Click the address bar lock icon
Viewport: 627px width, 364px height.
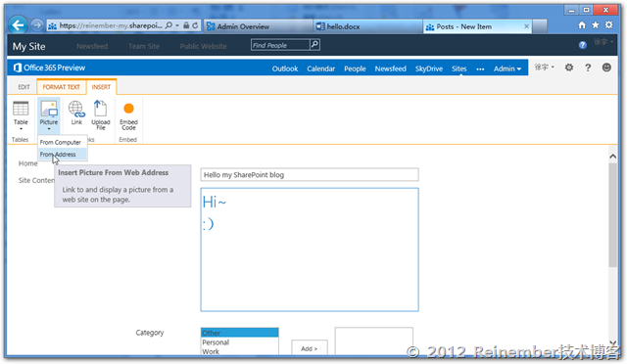(186, 25)
